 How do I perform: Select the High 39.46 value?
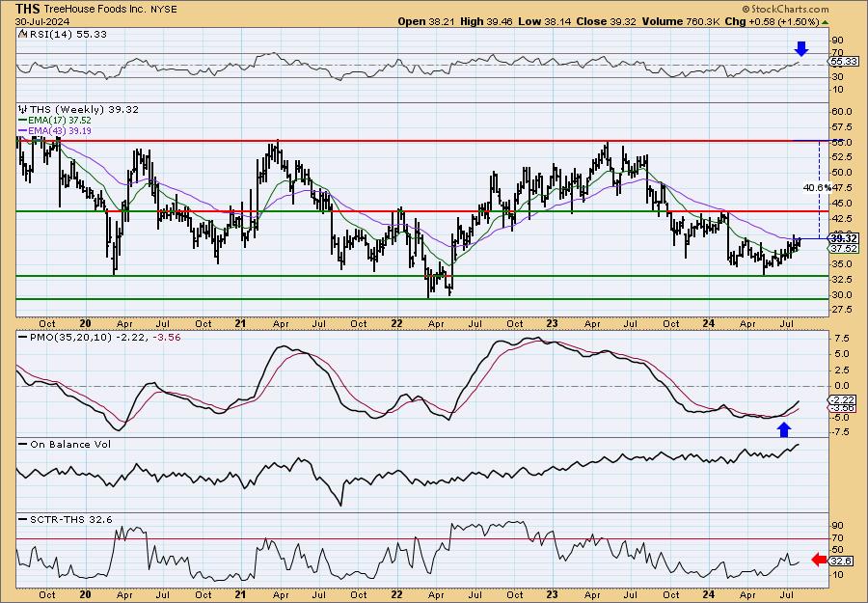coord(487,21)
